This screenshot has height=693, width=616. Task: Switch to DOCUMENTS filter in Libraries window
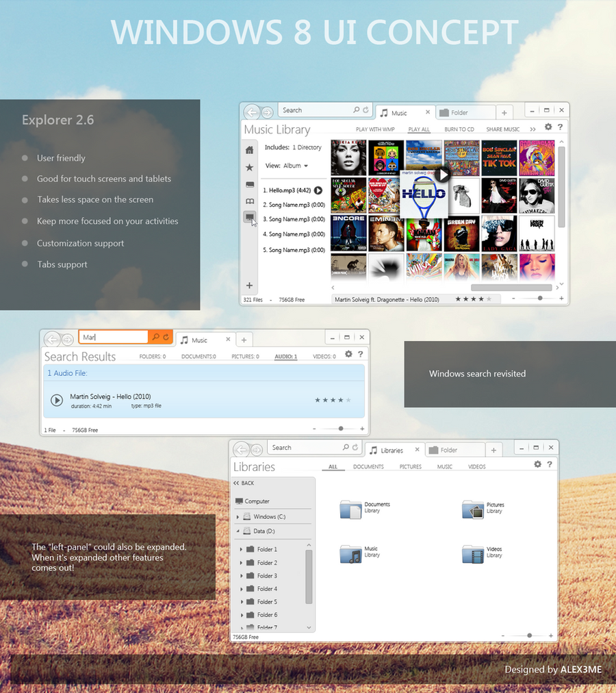click(368, 467)
